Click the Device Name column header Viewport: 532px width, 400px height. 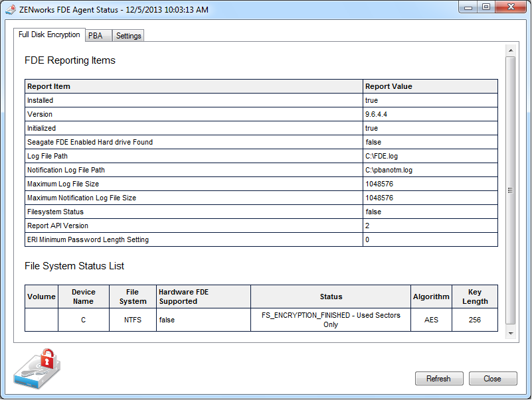click(x=84, y=297)
